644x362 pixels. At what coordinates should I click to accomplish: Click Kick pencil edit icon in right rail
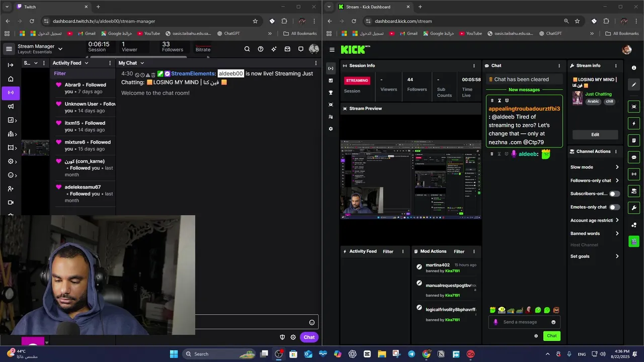point(634,84)
